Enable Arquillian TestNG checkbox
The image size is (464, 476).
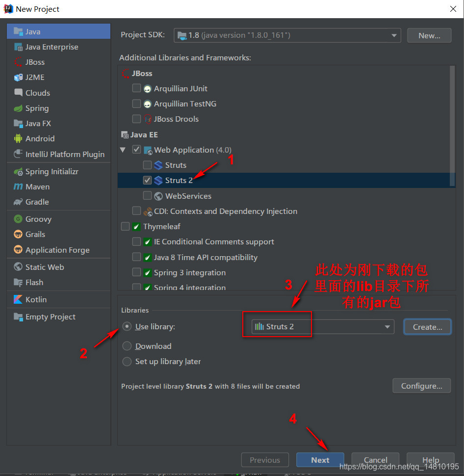[x=136, y=104]
